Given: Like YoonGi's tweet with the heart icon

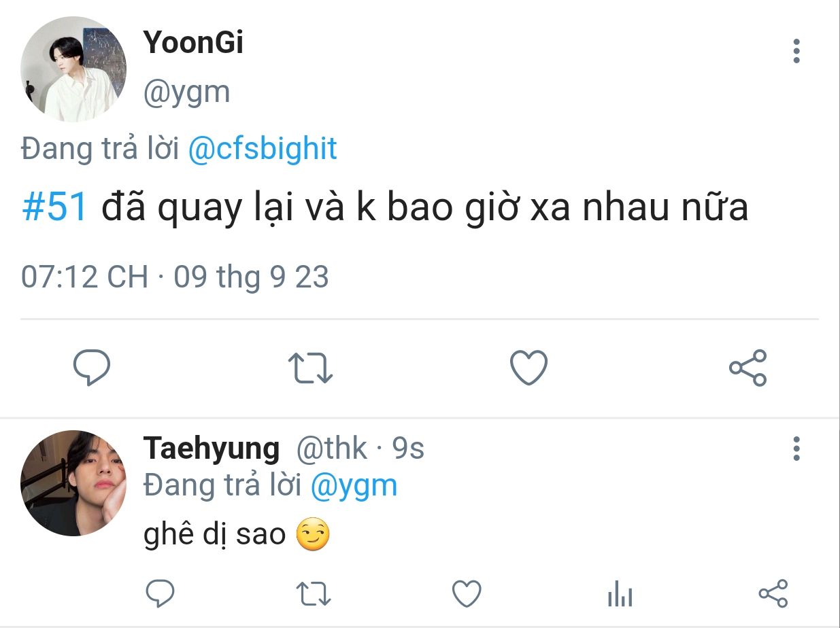Looking at the screenshot, I should pos(528,368).
